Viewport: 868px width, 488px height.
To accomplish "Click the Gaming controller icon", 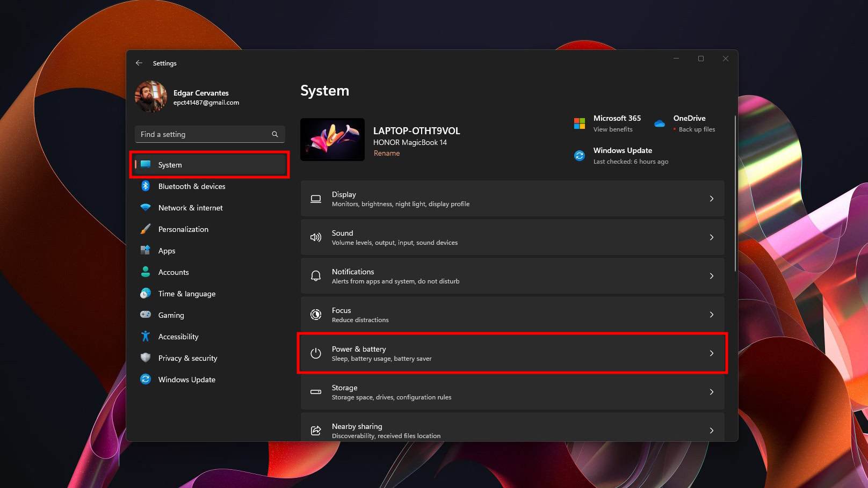I will pyautogui.click(x=145, y=315).
